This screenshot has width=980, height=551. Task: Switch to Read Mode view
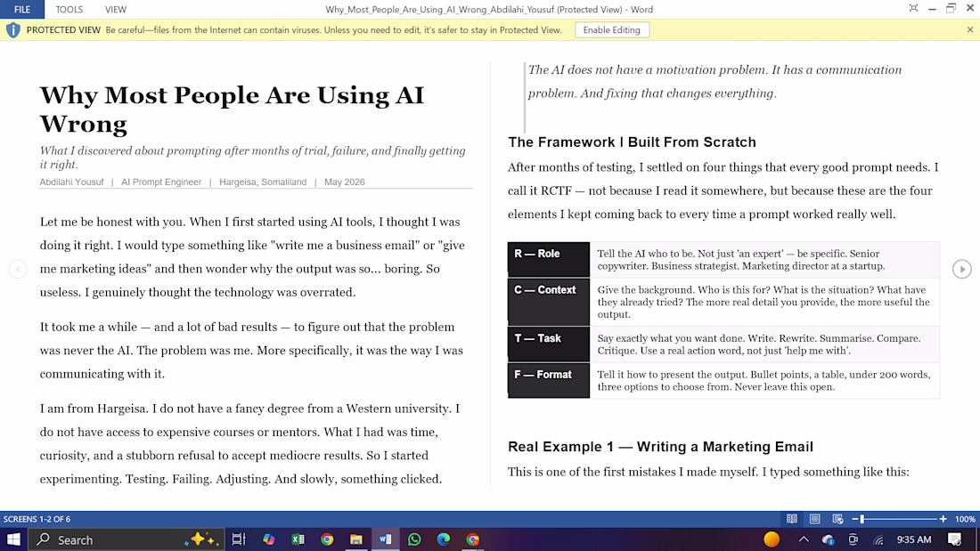(x=792, y=519)
